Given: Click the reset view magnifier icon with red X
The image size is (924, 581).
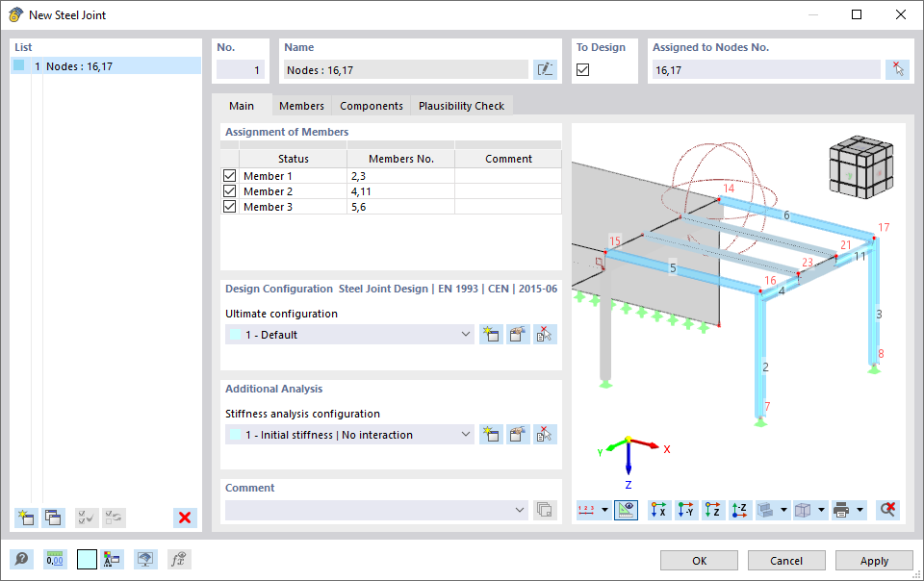Looking at the screenshot, I should coord(887,510).
